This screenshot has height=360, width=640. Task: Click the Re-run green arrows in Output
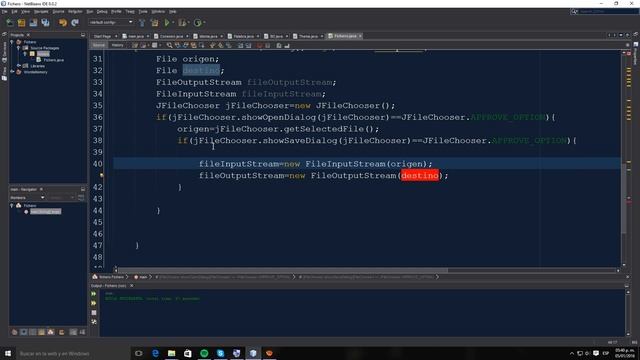point(94,294)
